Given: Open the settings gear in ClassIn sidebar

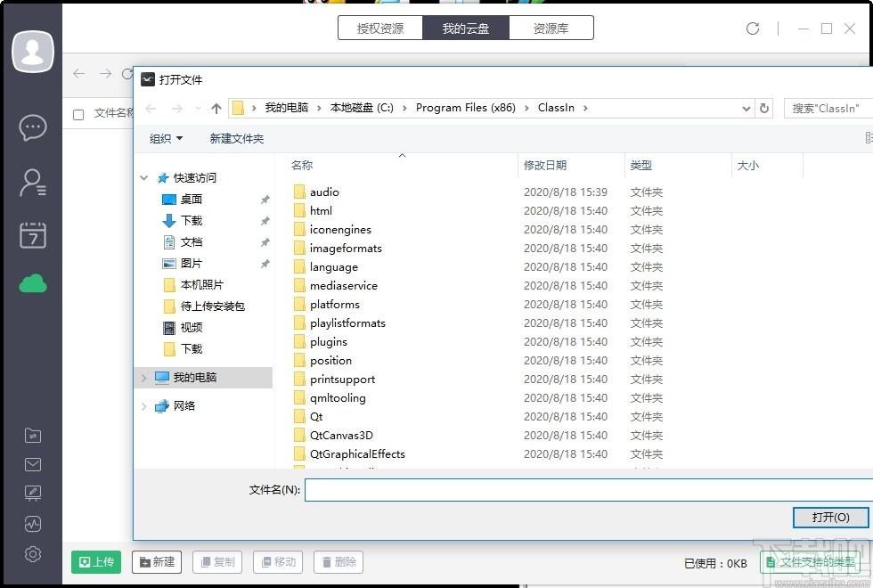Looking at the screenshot, I should point(33,554).
